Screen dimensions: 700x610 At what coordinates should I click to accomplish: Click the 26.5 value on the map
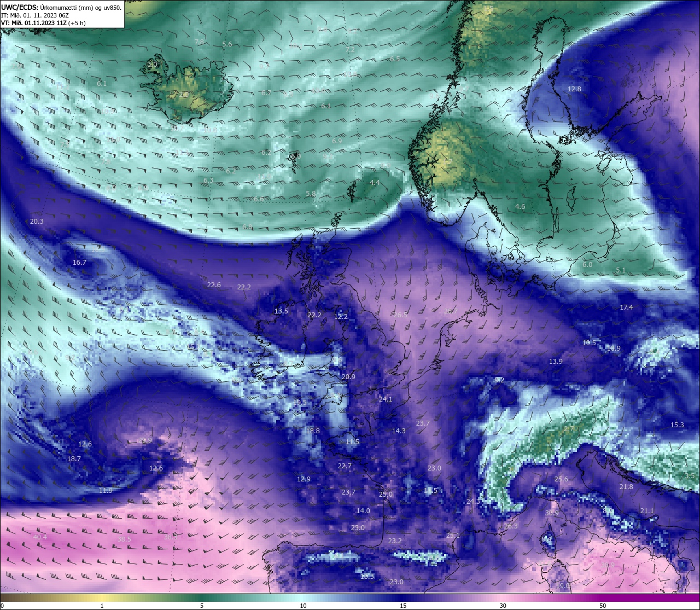(x=400, y=315)
